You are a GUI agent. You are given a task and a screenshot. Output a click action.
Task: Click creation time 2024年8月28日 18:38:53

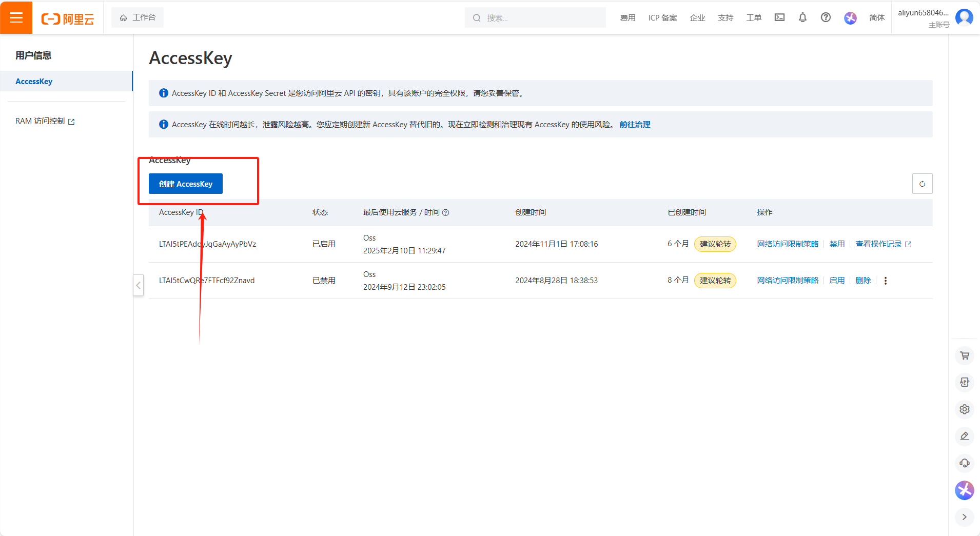click(x=557, y=281)
